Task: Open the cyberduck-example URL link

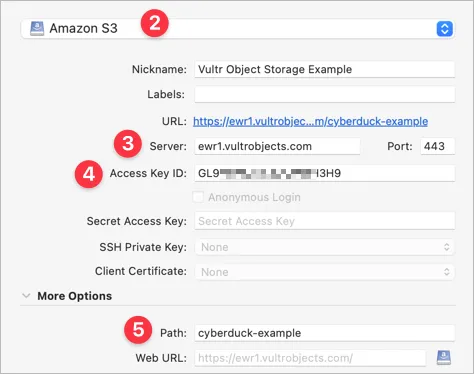Action: point(310,121)
